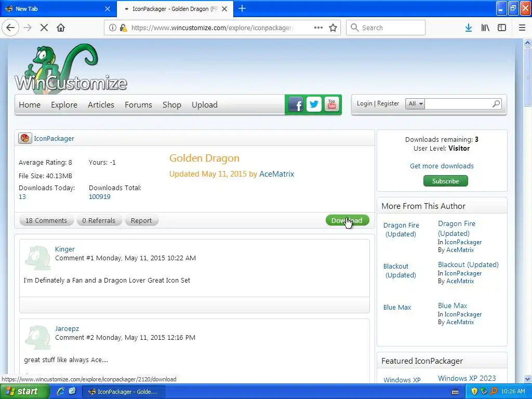The image size is (532, 399).
Task: Open the Windows XP 2023 link
Action: pyautogui.click(x=467, y=378)
